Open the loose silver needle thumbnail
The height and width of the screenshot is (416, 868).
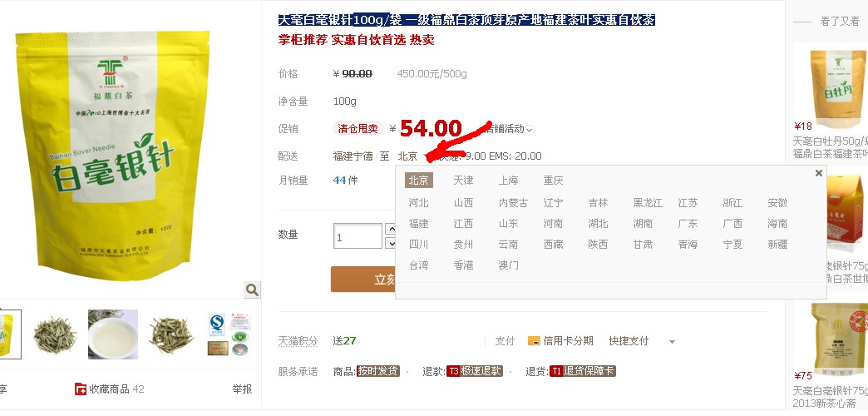[x=171, y=334]
